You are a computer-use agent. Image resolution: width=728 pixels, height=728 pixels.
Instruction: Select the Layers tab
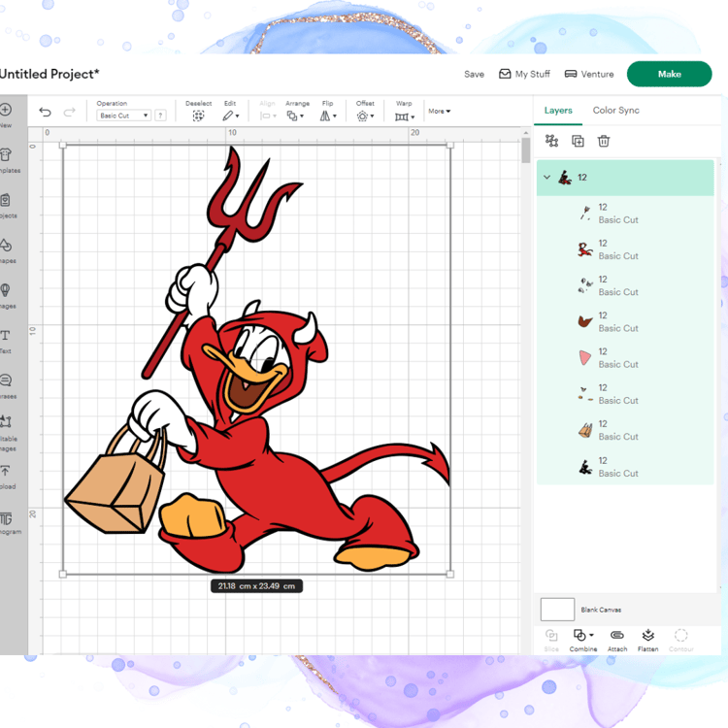coord(558,111)
